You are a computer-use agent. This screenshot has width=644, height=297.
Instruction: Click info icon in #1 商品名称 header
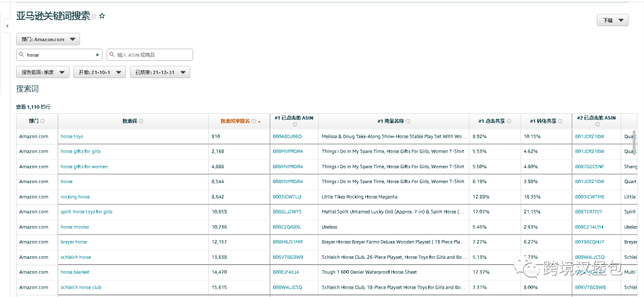(408, 121)
